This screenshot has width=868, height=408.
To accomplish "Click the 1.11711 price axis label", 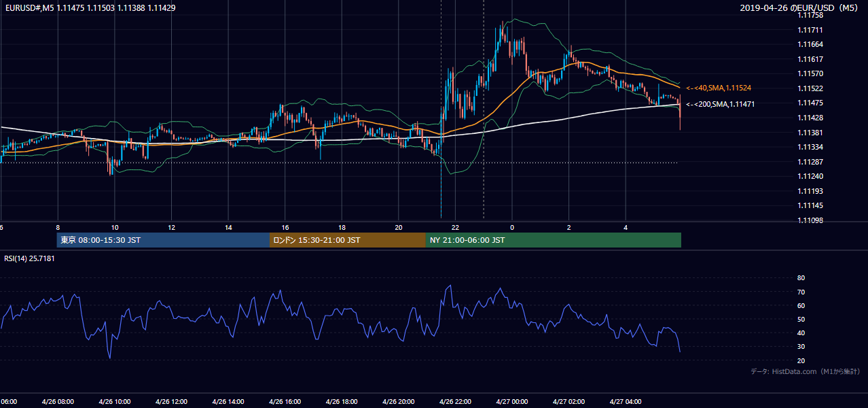I will point(810,30).
